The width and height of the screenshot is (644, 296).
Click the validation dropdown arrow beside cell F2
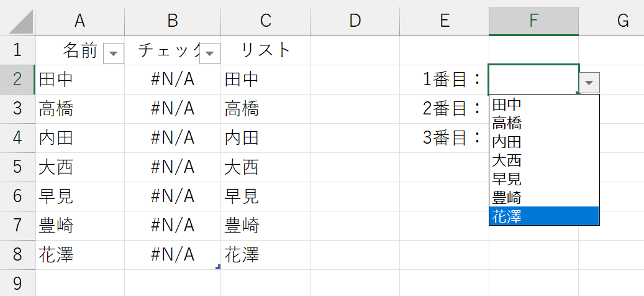[589, 83]
